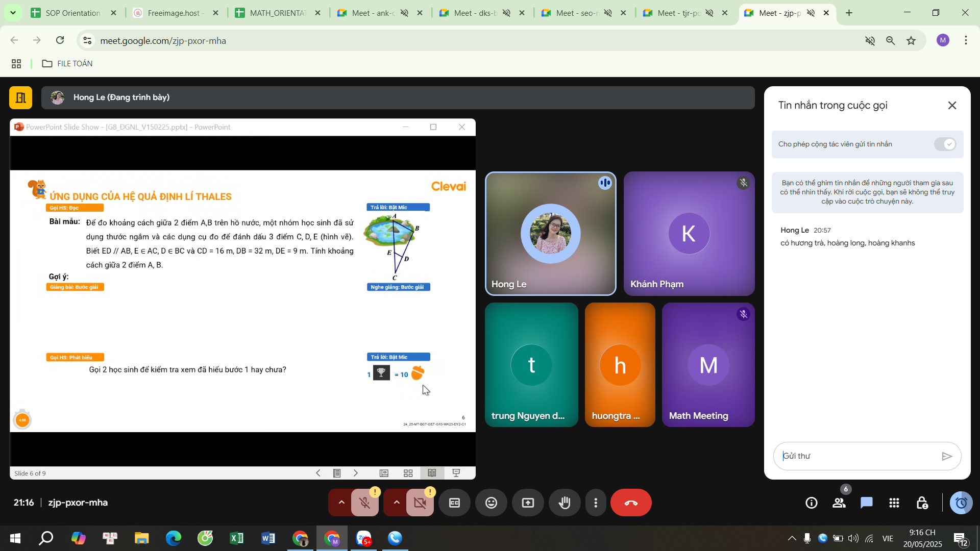This screenshot has height=551, width=980.
Task: Open activities grid icon
Action: coord(894,503)
